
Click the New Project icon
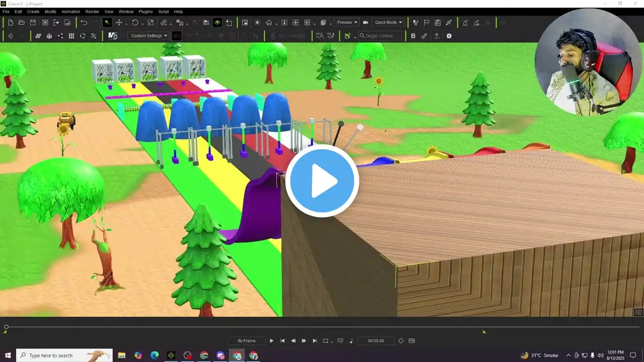click(11, 23)
